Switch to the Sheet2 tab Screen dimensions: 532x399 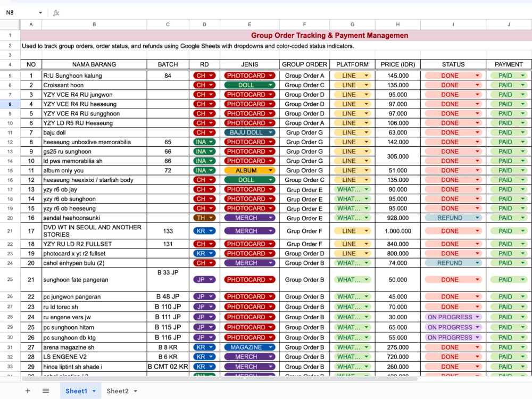pos(118,391)
